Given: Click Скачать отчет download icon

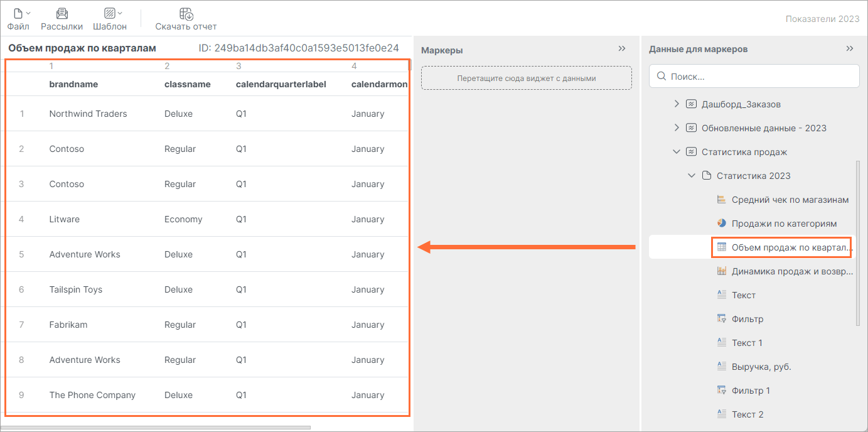Looking at the screenshot, I should pyautogui.click(x=186, y=13).
